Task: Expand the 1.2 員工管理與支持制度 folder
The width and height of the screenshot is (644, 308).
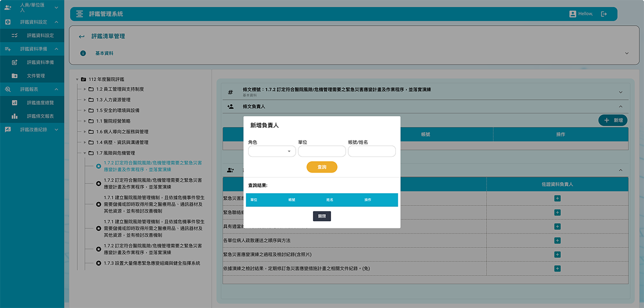Action: point(85,89)
